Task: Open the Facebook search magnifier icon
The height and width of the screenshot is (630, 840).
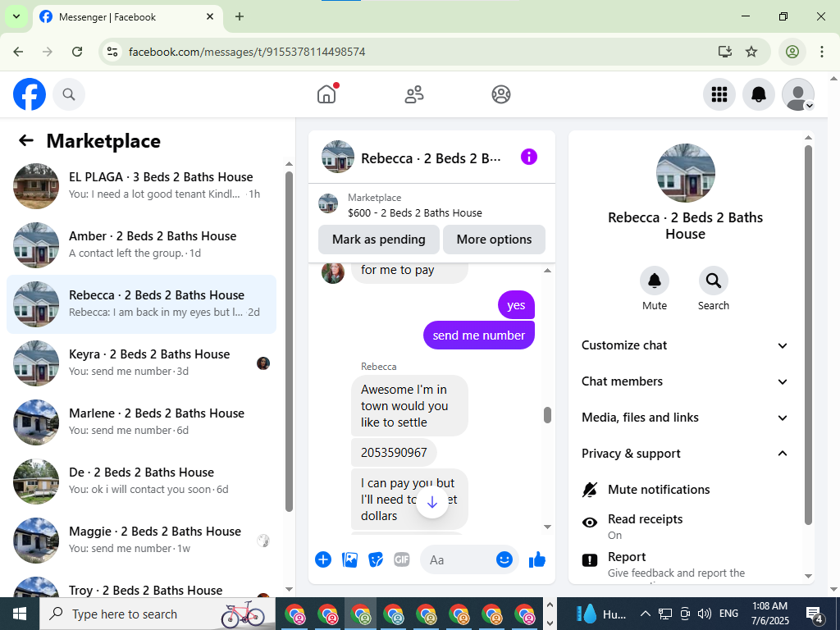Action: [x=69, y=94]
